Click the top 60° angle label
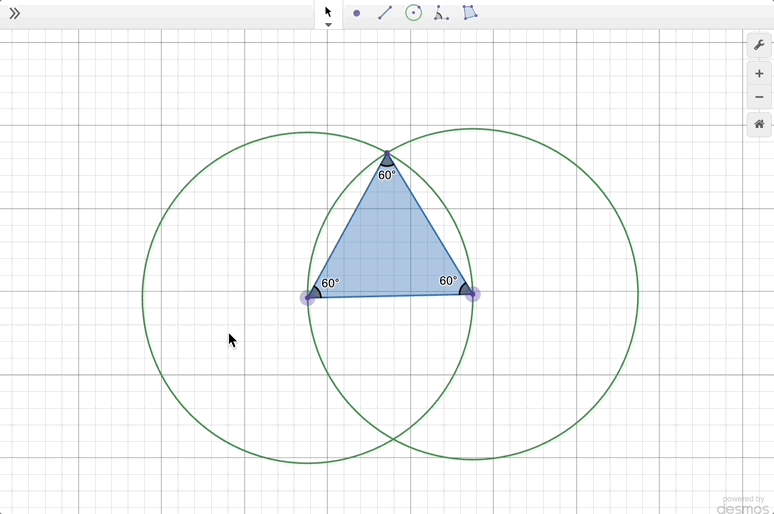This screenshot has width=774, height=514. [387, 175]
